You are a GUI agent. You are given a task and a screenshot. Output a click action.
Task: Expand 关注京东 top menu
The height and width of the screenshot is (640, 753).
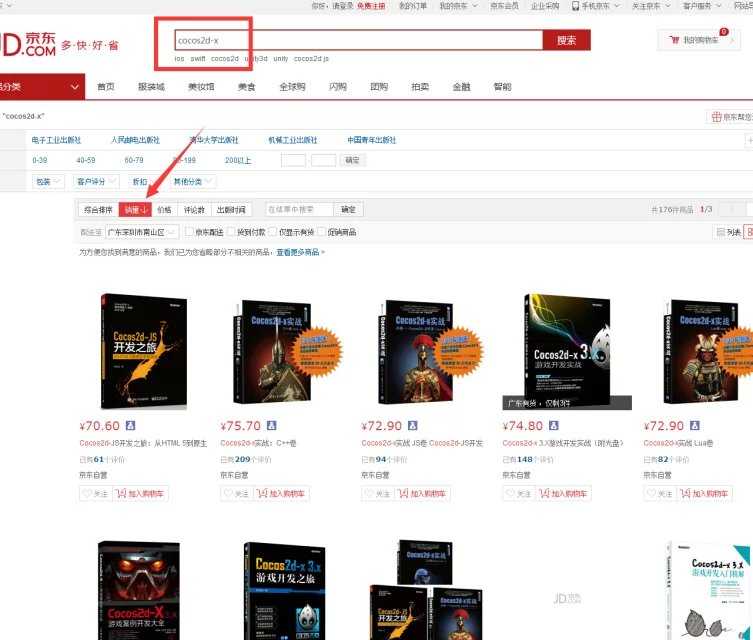pos(651,6)
